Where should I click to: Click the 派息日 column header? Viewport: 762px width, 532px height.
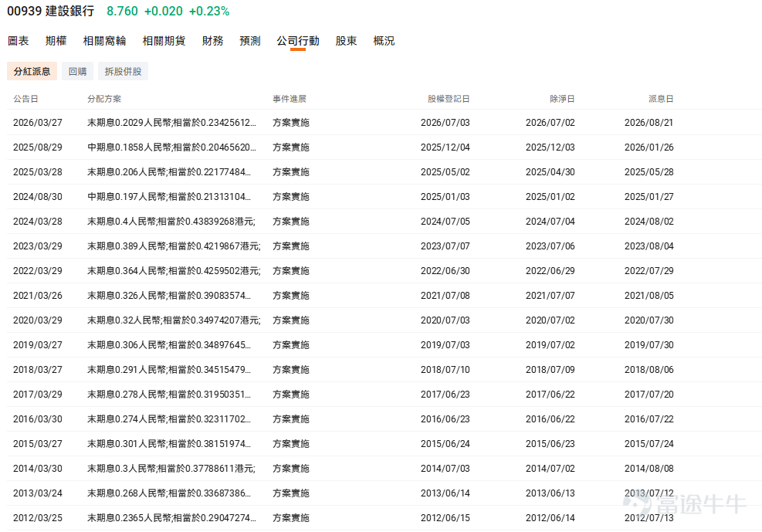tap(661, 99)
